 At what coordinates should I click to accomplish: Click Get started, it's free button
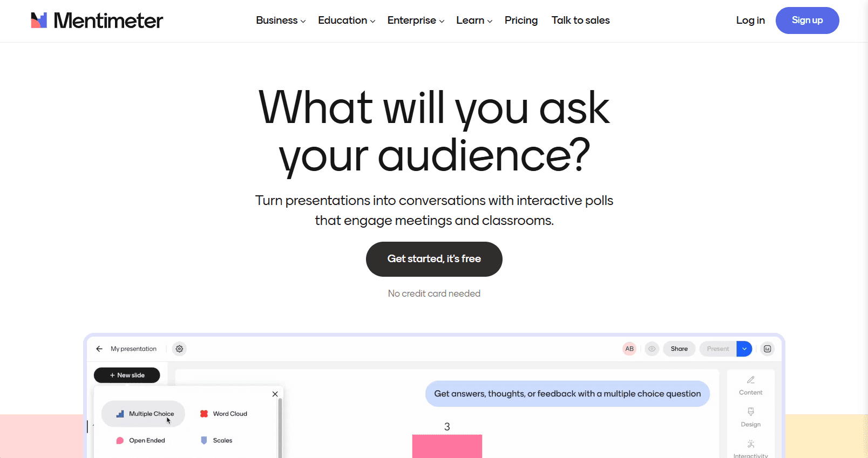434,259
